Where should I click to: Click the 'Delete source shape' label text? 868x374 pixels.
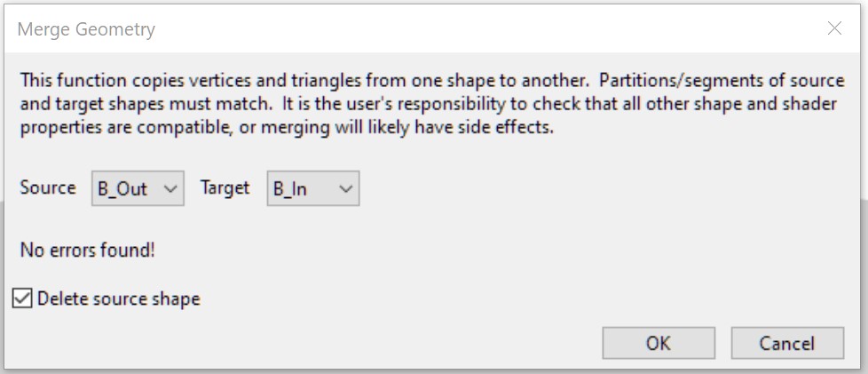coord(118,298)
